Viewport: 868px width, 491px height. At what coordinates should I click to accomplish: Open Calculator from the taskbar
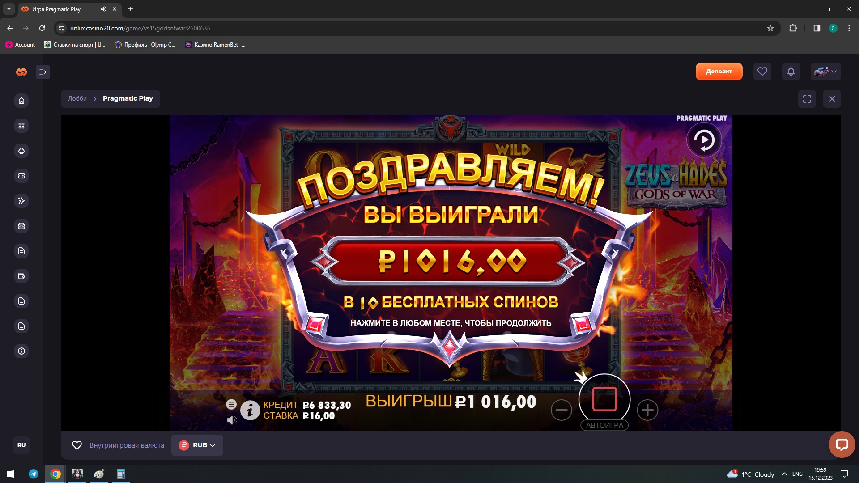(121, 474)
